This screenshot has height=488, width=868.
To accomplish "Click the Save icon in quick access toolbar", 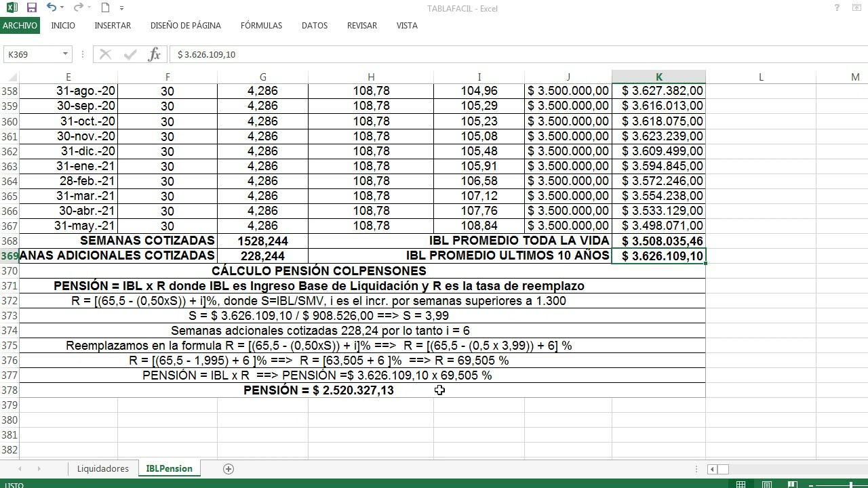I will pyautogui.click(x=31, y=7).
